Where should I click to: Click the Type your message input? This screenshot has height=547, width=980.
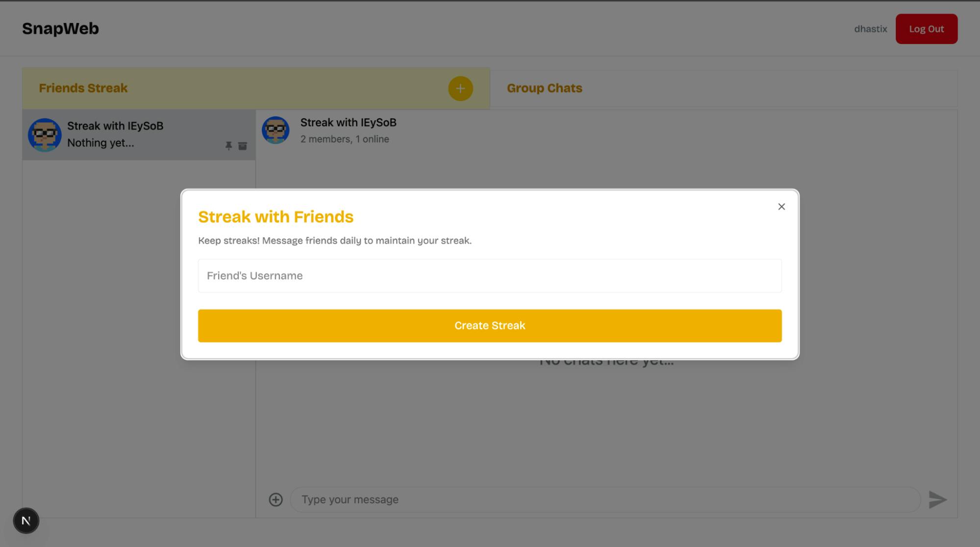(605, 499)
